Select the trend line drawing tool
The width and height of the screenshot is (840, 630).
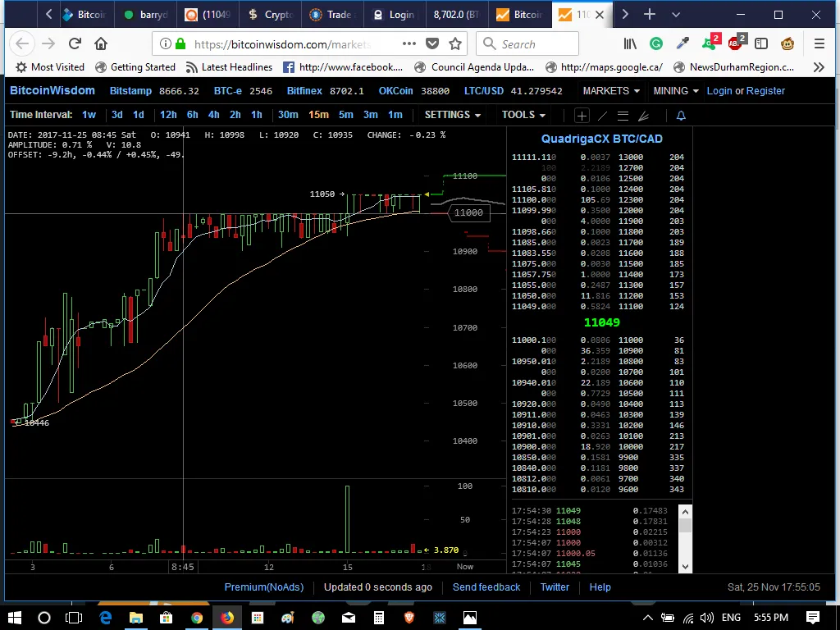(602, 115)
